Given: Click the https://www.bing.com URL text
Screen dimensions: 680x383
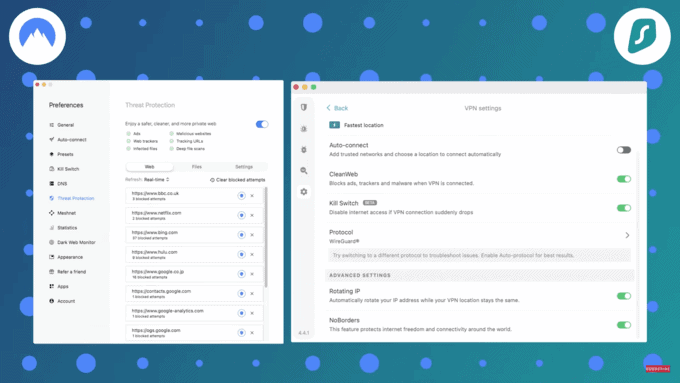Looking at the screenshot, I should (155, 232).
